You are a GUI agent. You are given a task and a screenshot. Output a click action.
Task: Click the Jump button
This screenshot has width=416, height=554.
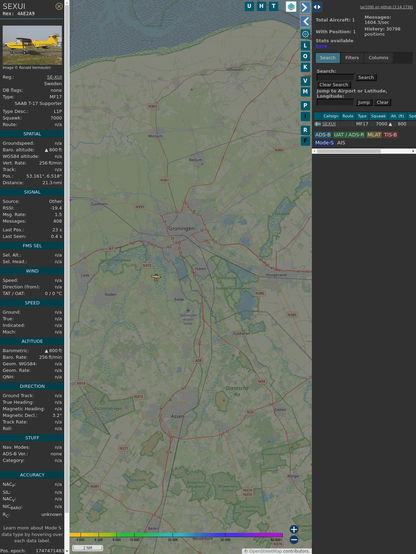click(x=363, y=102)
